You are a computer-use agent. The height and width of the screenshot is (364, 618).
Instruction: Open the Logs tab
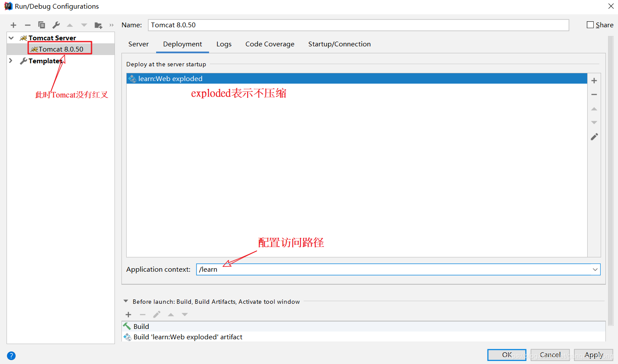click(x=224, y=44)
